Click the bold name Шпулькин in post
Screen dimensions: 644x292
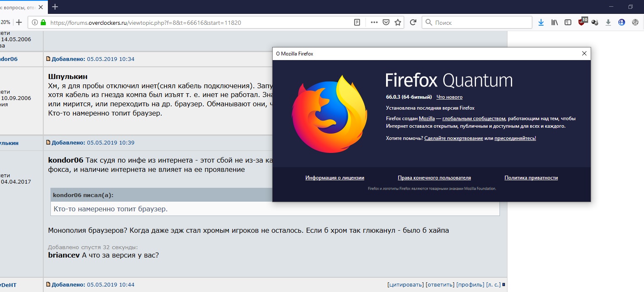pyautogui.click(x=68, y=77)
